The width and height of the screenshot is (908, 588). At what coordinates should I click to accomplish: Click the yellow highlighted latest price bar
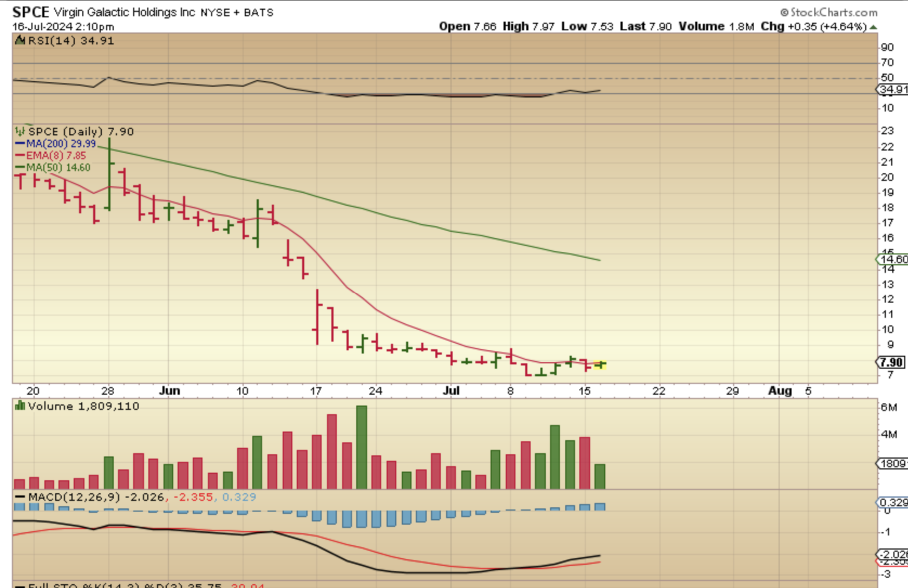600,364
